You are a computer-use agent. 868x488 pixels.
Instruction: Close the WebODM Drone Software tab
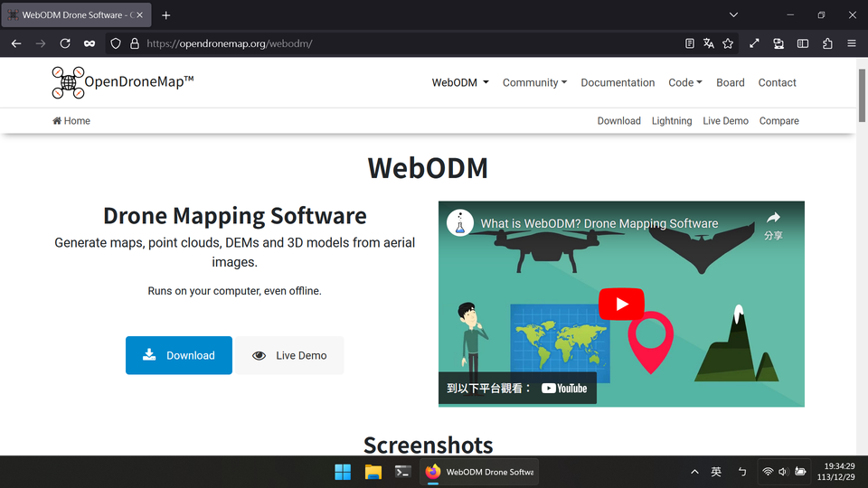click(139, 15)
